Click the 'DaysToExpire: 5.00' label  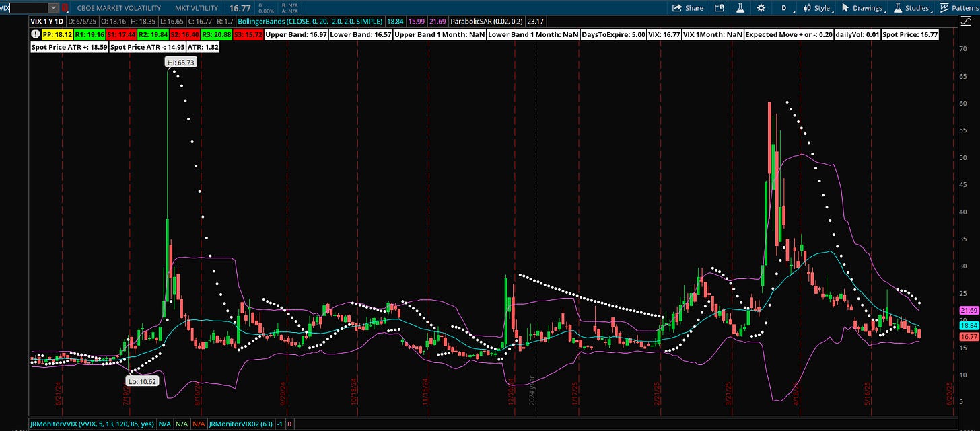click(613, 34)
